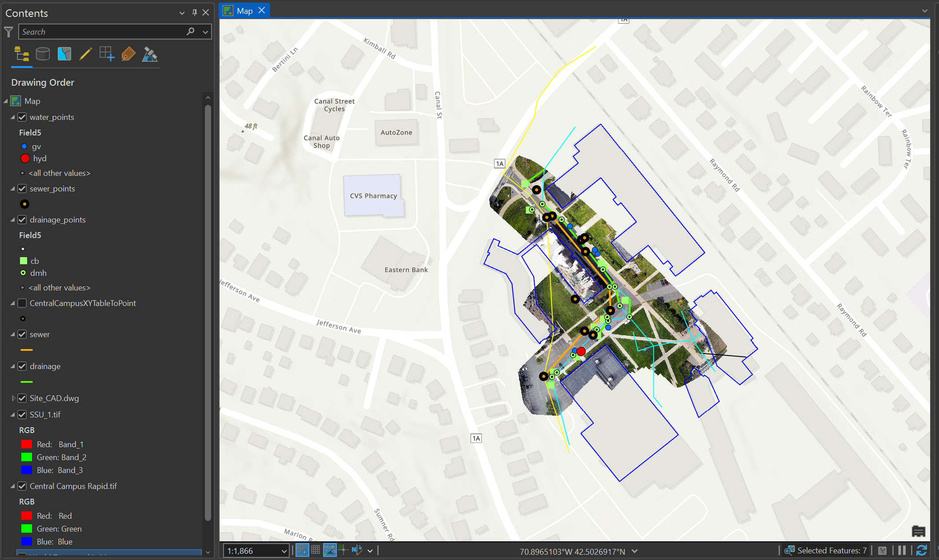Click the search magnifier icon
The height and width of the screenshot is (560, 939).
(191, 32)
